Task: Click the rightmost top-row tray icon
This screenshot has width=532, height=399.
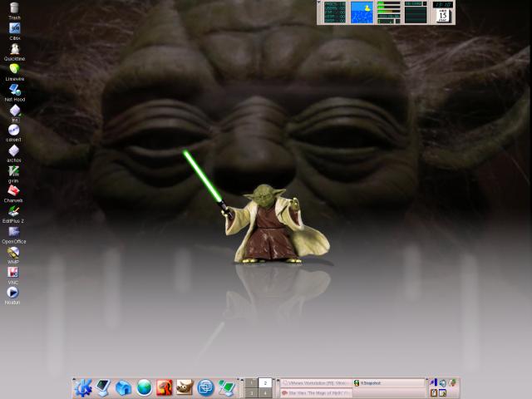Action: (452, 383)
